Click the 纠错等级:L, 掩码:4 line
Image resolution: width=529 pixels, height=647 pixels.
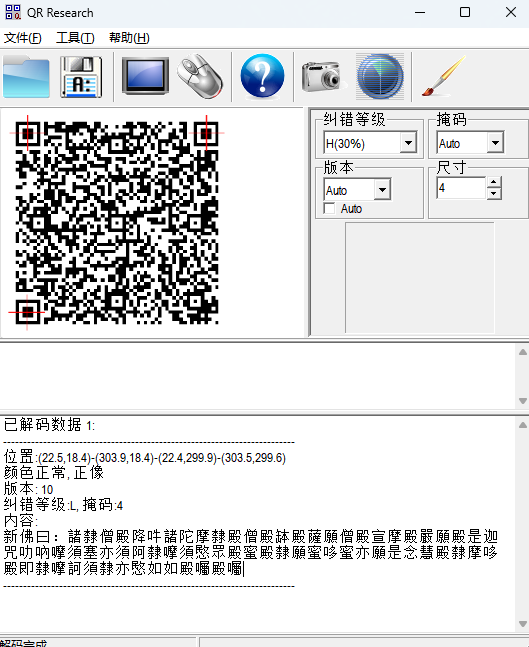click(x=64, y=505)
